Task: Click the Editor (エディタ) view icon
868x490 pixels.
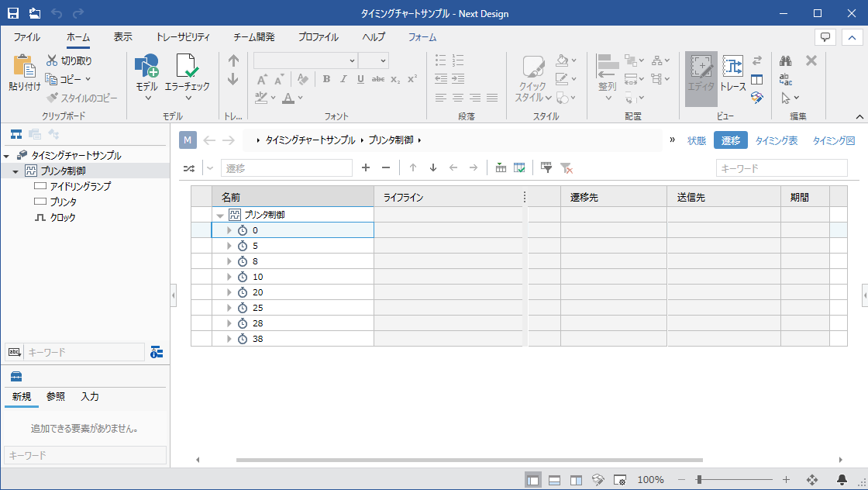Action: (x=701, y=67)
